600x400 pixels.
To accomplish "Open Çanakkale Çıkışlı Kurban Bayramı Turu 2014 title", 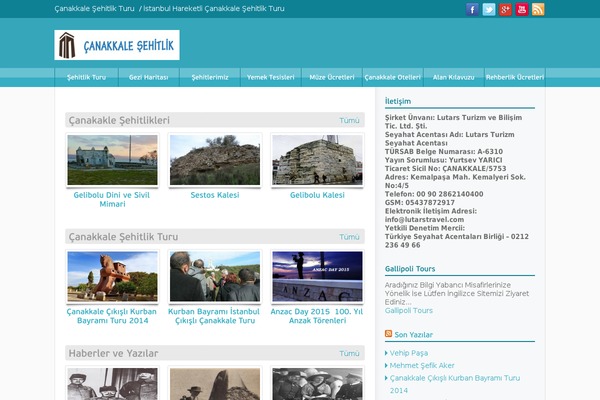I will tap(112, 316).
